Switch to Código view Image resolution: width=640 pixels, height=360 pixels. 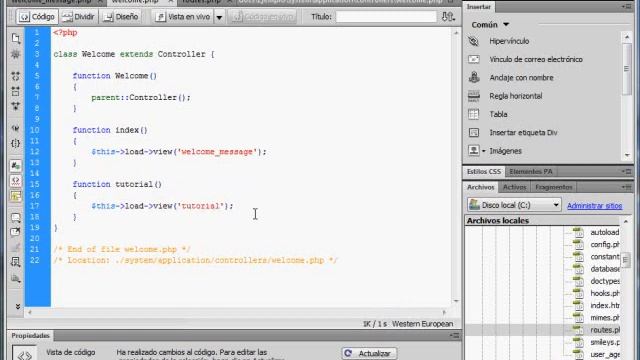click(x=37, y=17)
